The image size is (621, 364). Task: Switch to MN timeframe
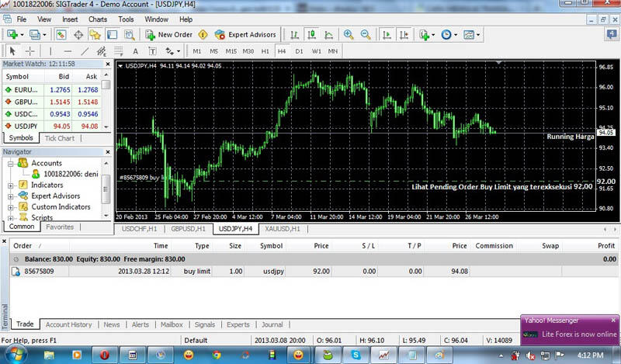(x=333, y=51)
